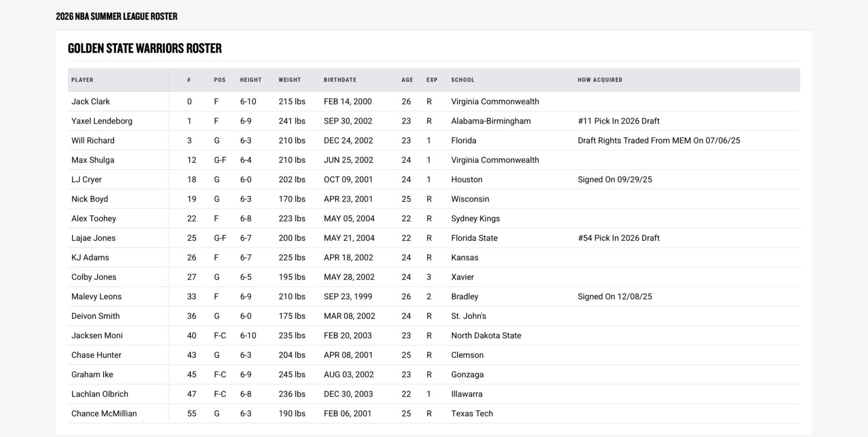Click the Golden State Warriors Roster heading

[144, 48]
